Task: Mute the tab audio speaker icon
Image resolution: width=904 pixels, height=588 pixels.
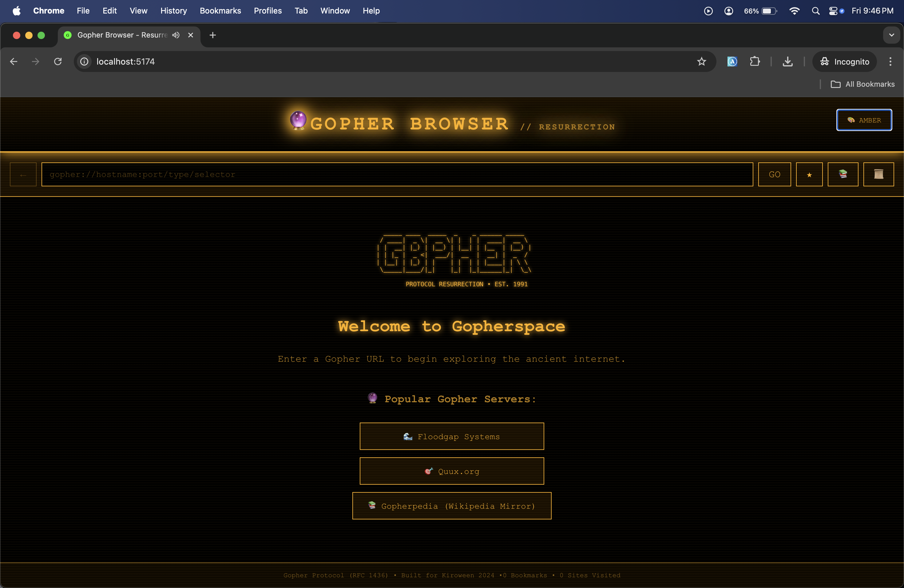Action: pyautogui.click(x=176, y=35)
